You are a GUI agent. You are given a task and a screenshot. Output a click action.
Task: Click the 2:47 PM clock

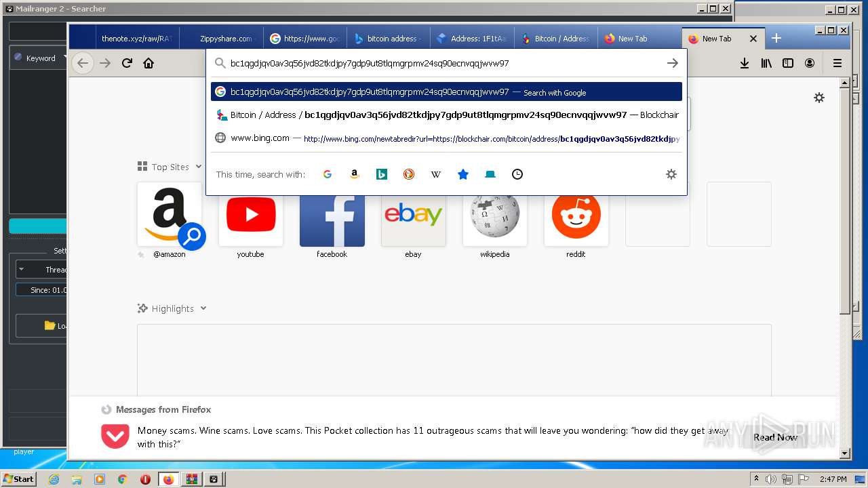(x=833, y=479)
